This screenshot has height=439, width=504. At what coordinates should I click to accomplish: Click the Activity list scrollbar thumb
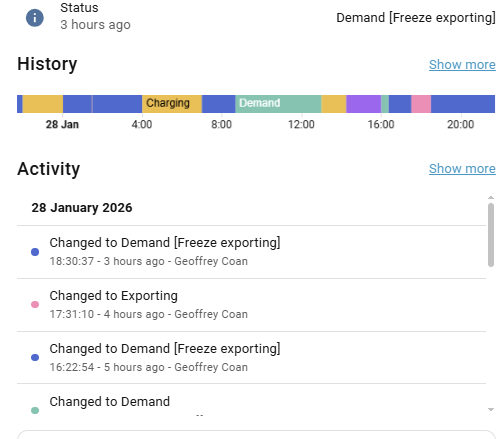pos(491,235)
